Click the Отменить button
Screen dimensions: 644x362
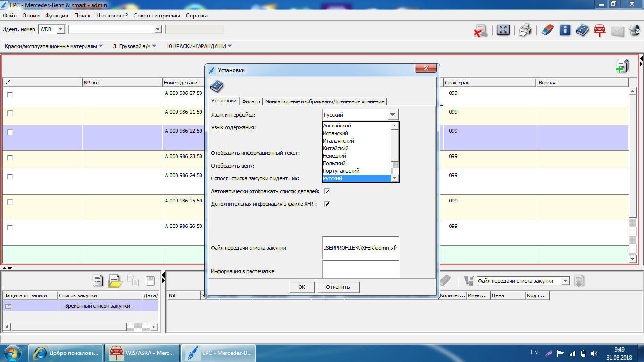pos(338,286)
